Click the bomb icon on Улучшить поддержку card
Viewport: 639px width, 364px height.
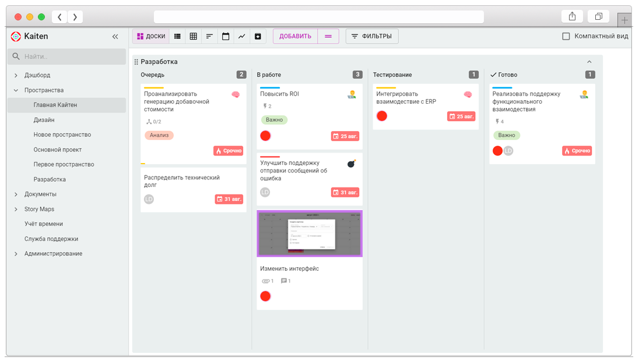(x=352, y=164)
